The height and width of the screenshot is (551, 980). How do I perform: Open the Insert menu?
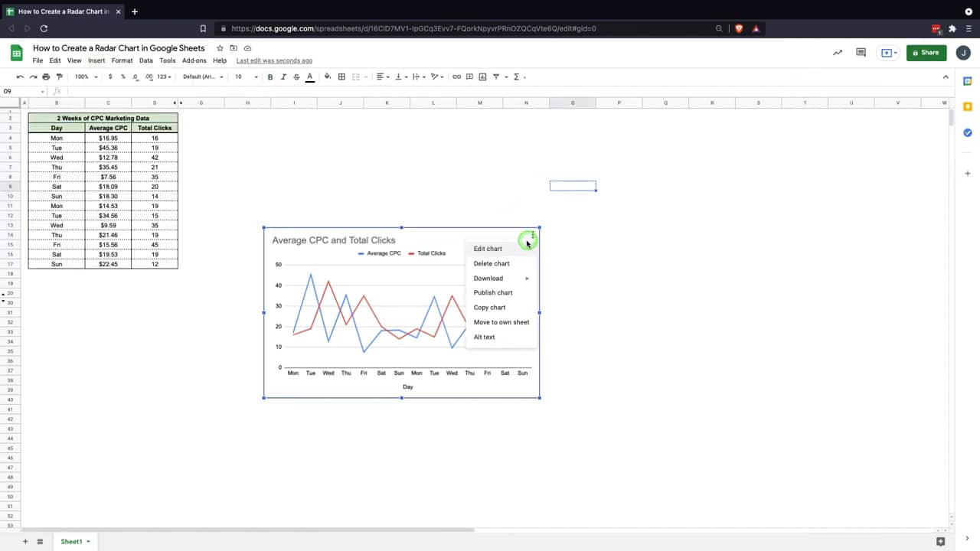pyautogui.click(x=96, y=60)
